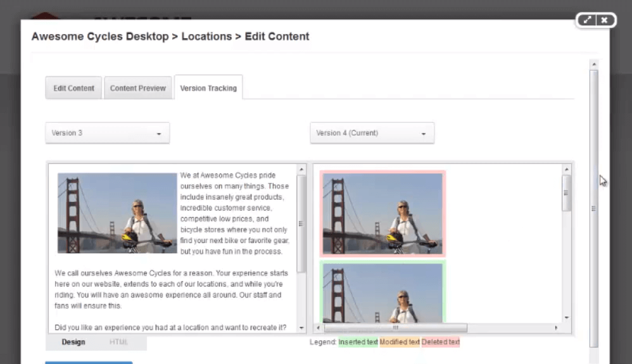Click the 'Did you like an experience' line
632x364 pixels.
coord(170,327)
